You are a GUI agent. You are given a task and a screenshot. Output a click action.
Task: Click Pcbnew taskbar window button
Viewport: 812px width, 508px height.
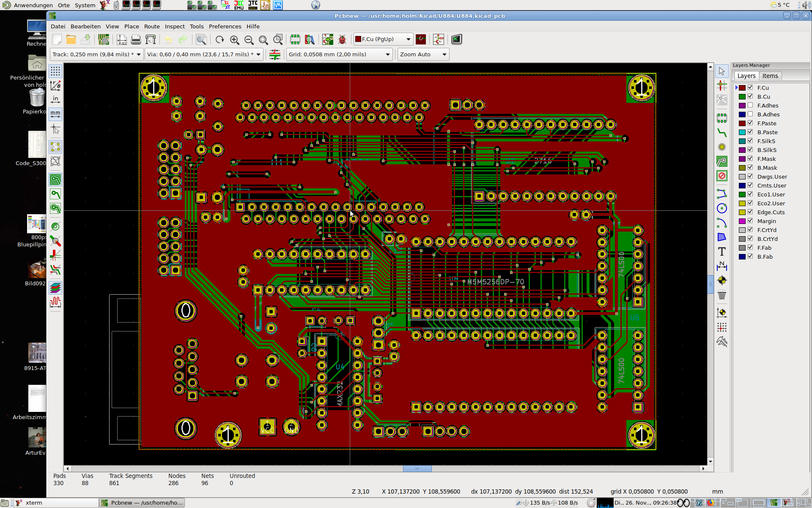tap(142, 503)
